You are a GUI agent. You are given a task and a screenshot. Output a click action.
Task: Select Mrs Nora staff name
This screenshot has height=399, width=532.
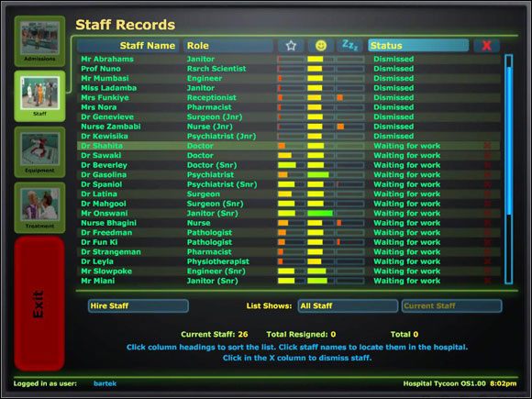(99, 107)
